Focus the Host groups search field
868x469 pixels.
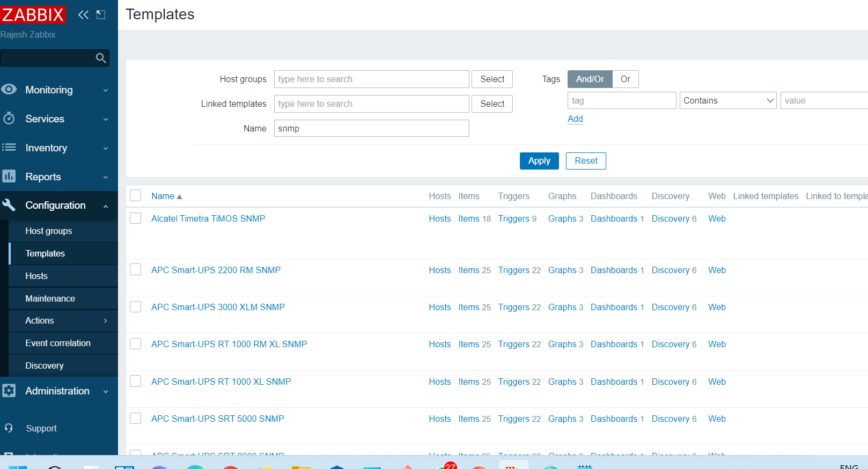click(371, 79)
